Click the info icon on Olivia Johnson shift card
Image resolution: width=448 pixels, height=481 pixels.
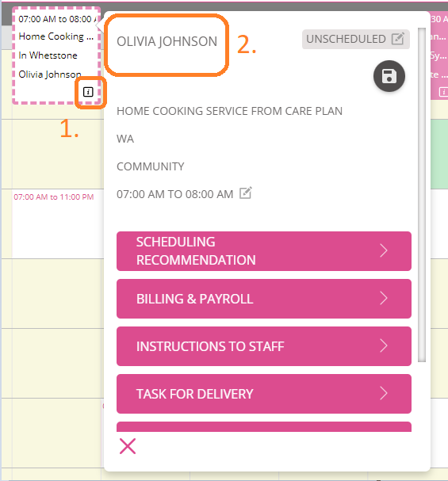coord(88,92)
